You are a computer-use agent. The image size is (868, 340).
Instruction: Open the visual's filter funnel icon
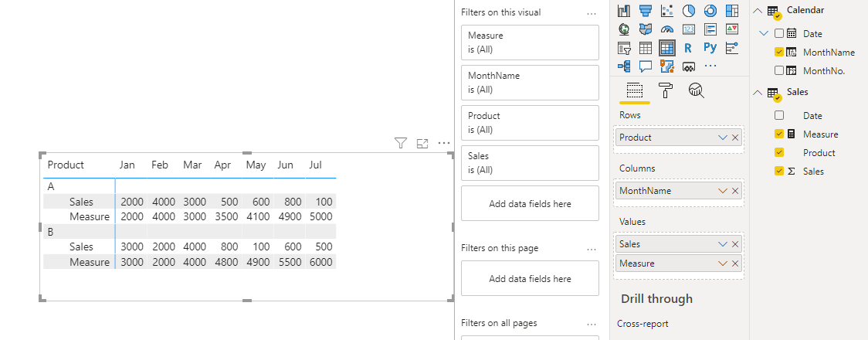click(401, 144)
